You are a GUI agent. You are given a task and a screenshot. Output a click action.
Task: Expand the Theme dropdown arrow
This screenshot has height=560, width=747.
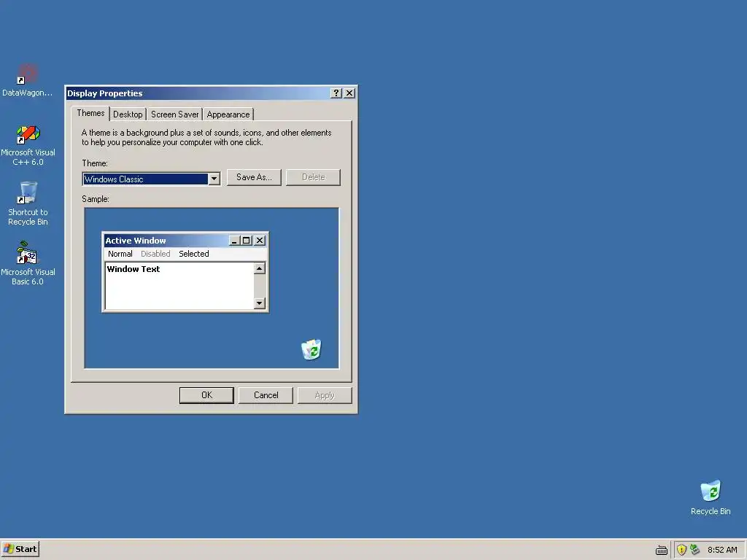tap(214, 179)
